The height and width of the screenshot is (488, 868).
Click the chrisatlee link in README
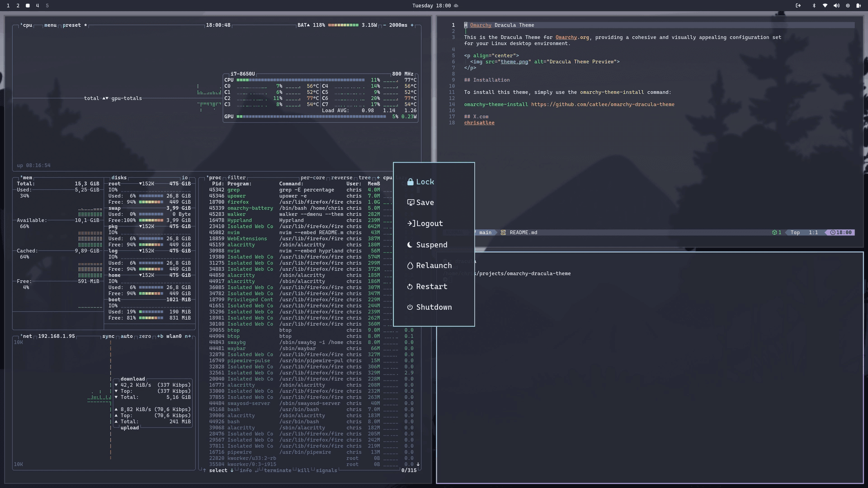click(479, 122)
